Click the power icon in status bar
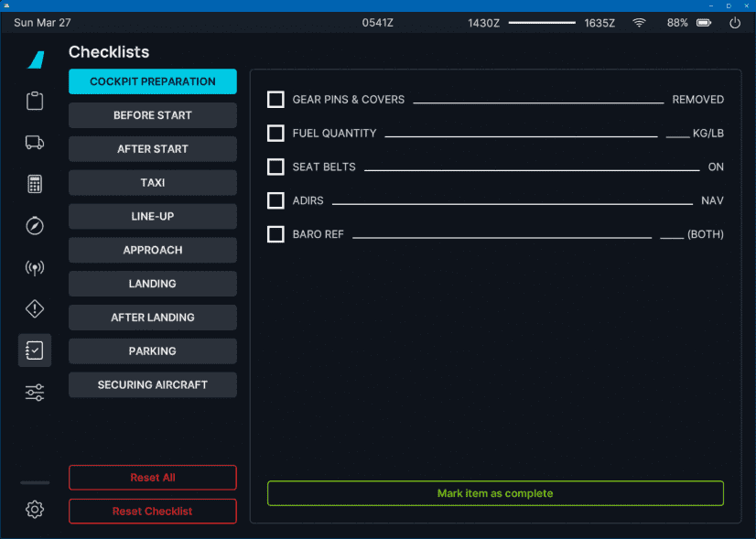The width and height of the screenshot is (756, 539). (x=734, y=23)
